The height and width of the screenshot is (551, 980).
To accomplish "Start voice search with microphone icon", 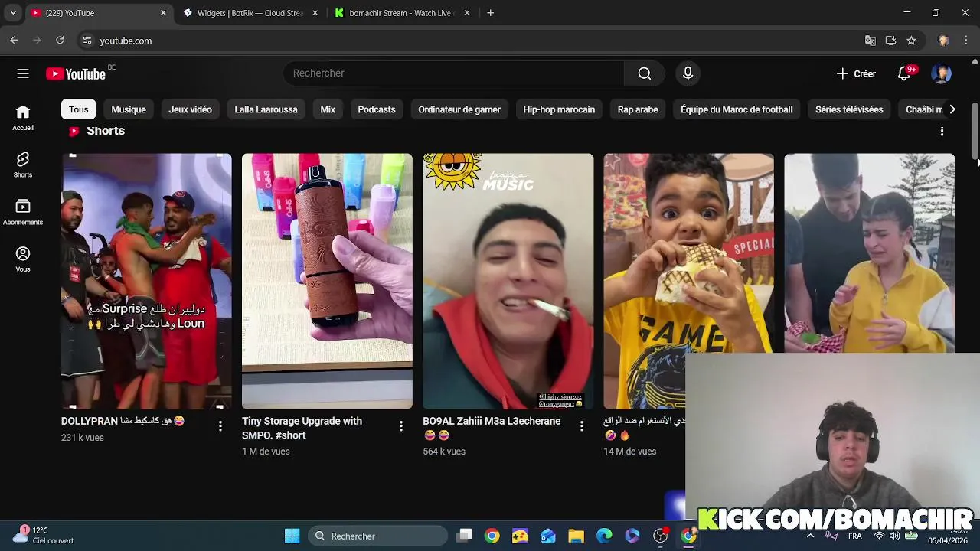I will 688,73.
